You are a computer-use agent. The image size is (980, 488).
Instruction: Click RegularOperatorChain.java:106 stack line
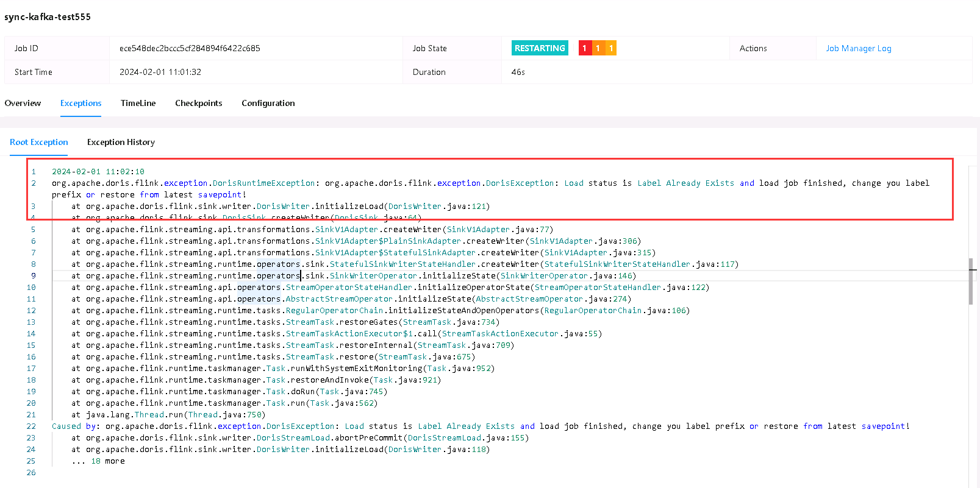381,311
